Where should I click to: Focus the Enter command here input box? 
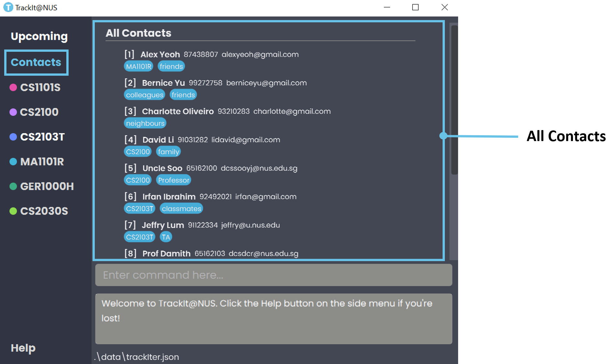tap(273, 275)
